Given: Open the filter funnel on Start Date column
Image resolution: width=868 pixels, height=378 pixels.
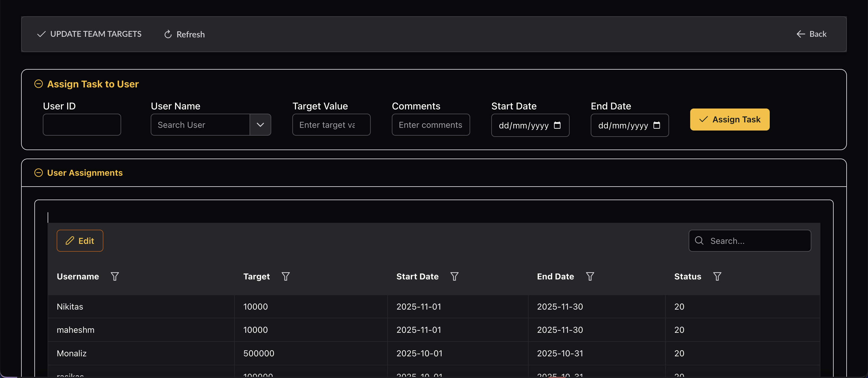Looking at the screenshot, I should pos(454,276).
